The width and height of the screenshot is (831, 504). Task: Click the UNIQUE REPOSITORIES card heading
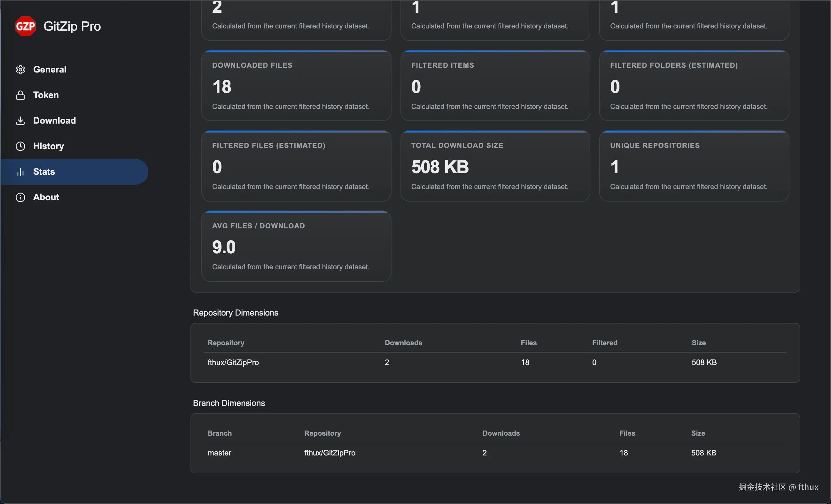[655, 145]
